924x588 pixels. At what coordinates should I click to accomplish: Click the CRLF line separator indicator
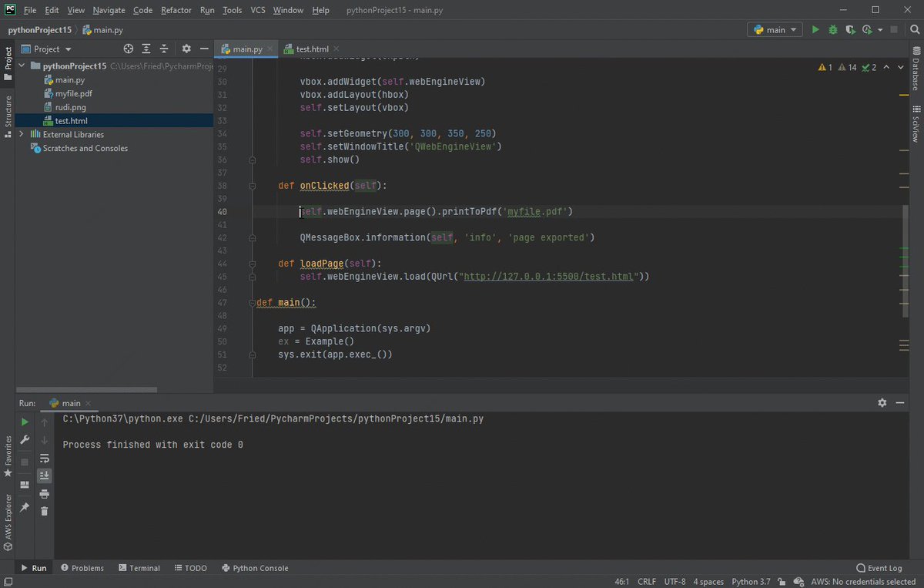click(647, 582)
